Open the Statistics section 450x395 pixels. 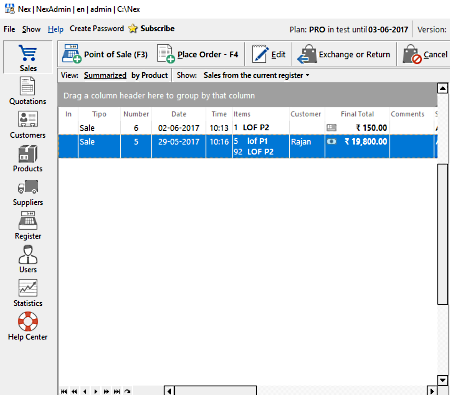28,293
